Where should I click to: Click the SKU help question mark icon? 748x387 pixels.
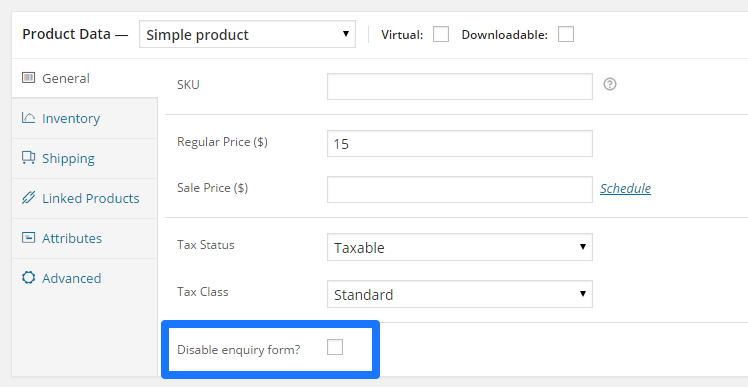coord(610,84)
